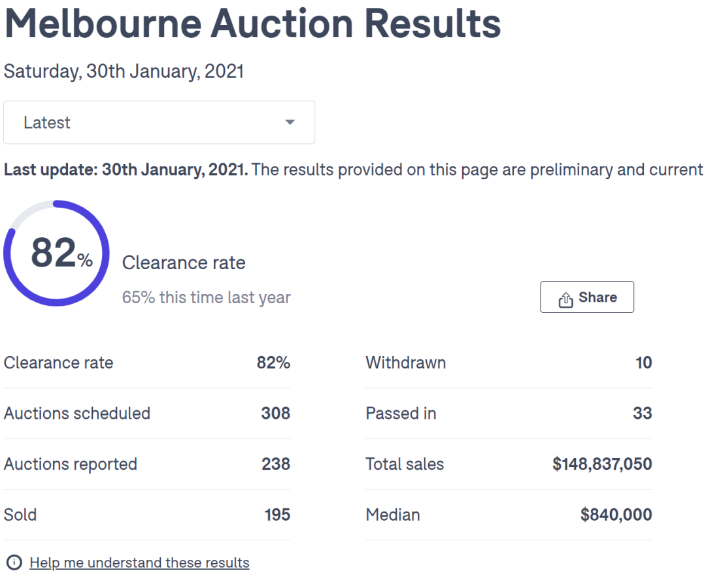Click the Auctions reported 238 row
This screenshot has height=588, width=706.
[x=147, y=465]
